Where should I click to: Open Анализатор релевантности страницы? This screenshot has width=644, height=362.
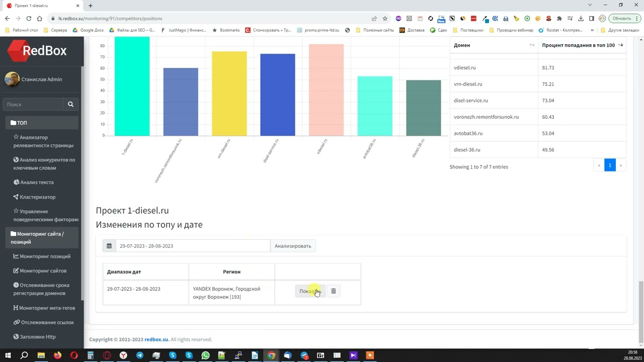coord(43,141)
